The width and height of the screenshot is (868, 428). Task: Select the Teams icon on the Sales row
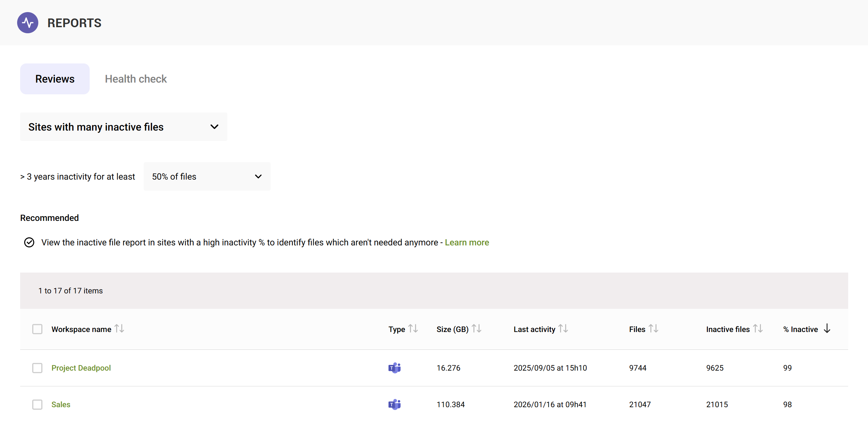[395, 405]
